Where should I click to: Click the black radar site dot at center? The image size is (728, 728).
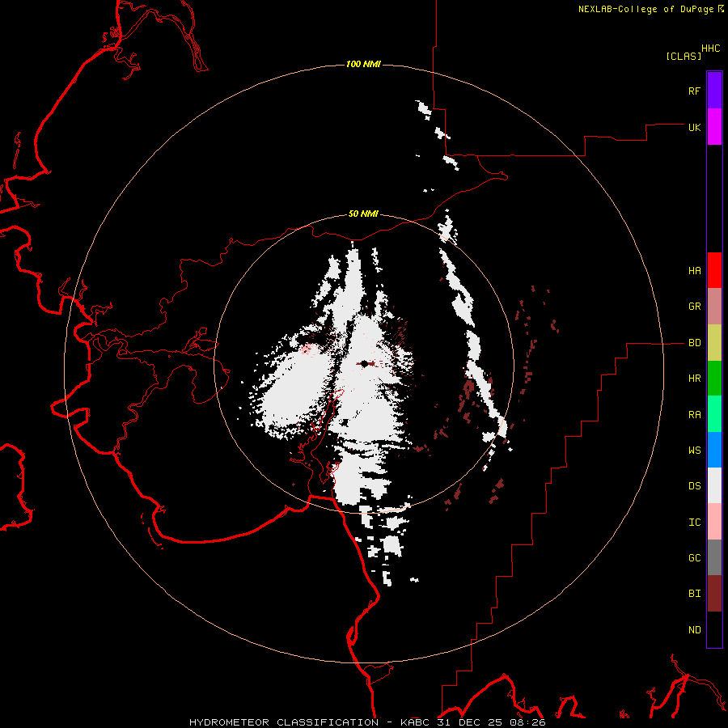(365, 363)
